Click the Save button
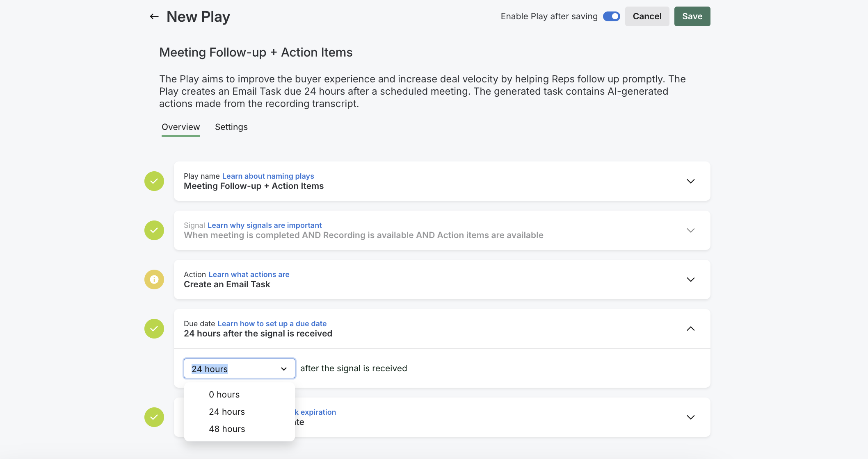Image resolution: width=868 pixels, height=459 pixels. pos(692,16)
